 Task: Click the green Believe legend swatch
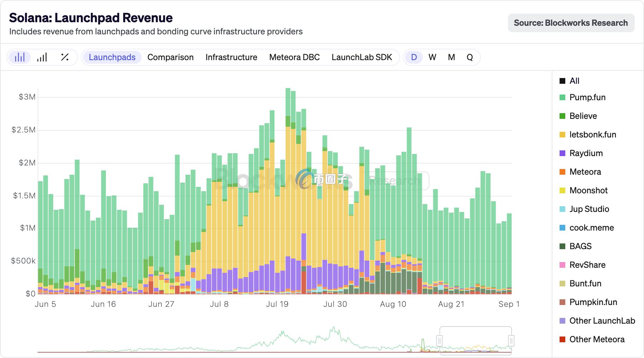point(562,116)
